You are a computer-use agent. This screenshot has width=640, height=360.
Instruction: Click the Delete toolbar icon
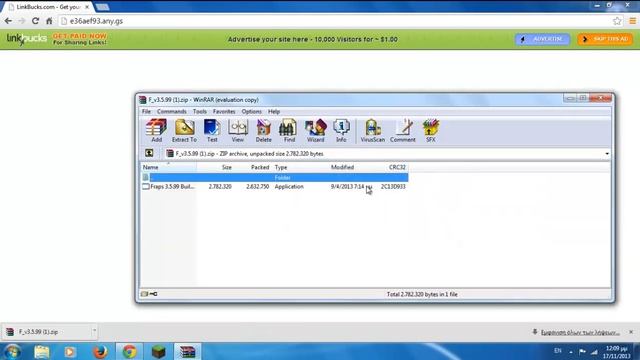tap(263, 131)
